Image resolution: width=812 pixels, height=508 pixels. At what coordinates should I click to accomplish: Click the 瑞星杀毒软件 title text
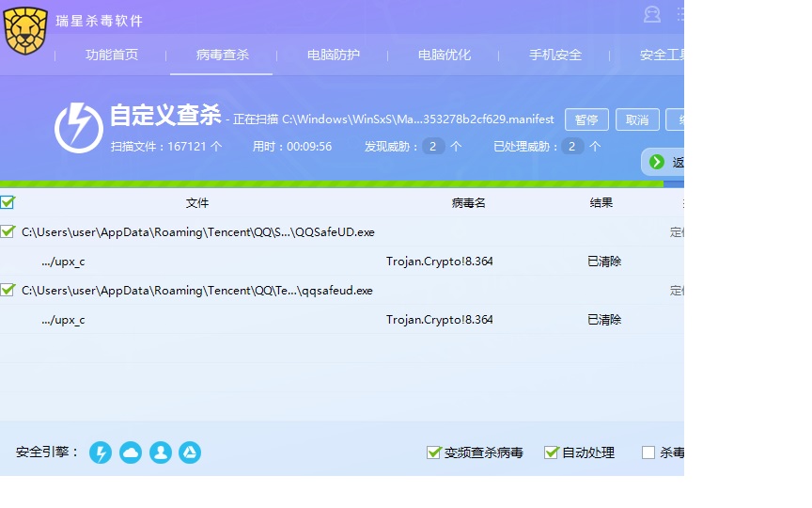click(x=99, y=21)
